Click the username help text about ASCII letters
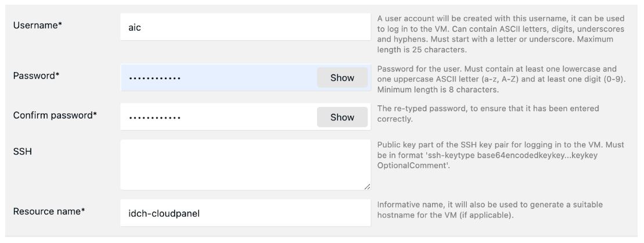644x243 pixels. click(x=501, y=34)
